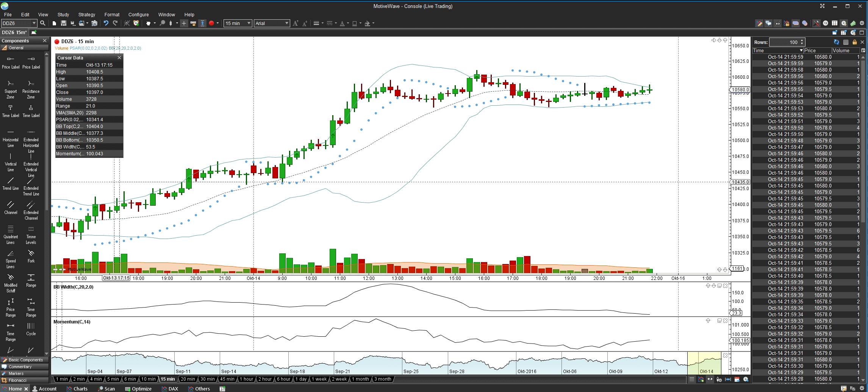Select the 3 month bar size
The width and height of the screenshot is (868, 392).
[383, 379]
